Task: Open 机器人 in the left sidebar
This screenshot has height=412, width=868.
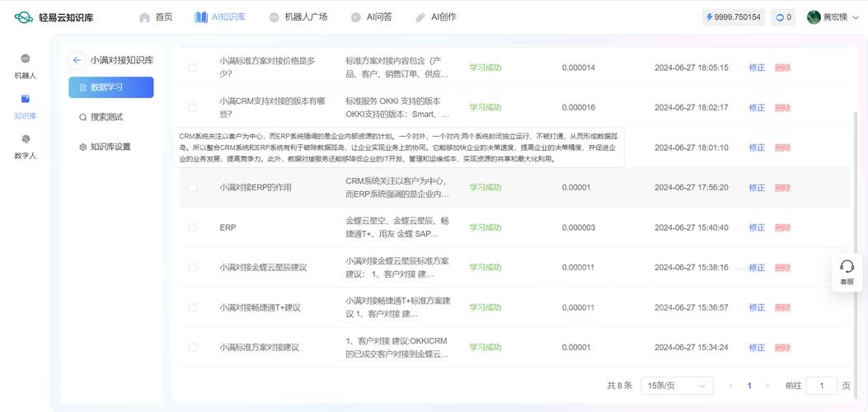Action: pyautogui.click(x=25, y=67)
